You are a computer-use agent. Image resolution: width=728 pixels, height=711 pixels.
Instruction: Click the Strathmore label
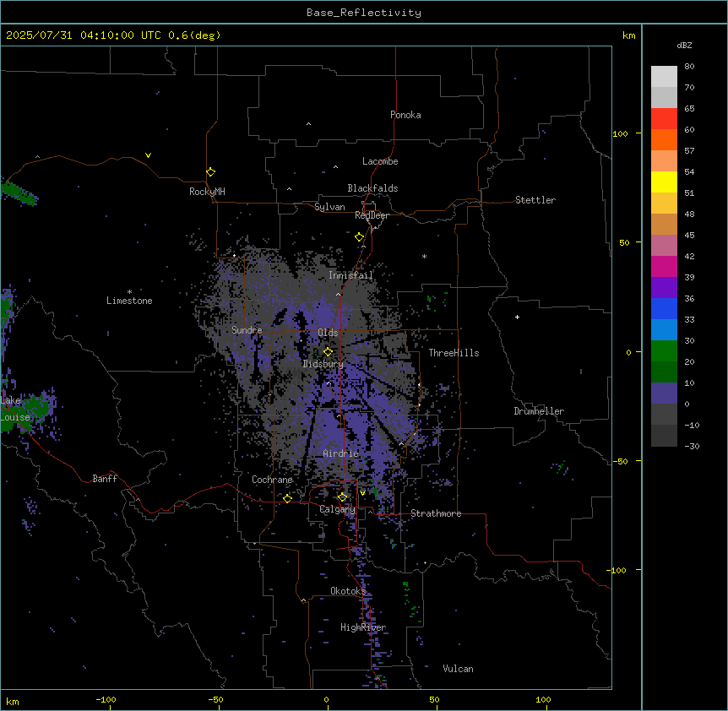pos(436,513)
